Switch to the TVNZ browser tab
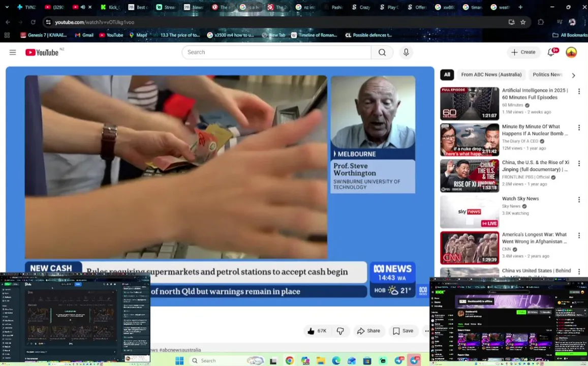 (x=26, y=7)
